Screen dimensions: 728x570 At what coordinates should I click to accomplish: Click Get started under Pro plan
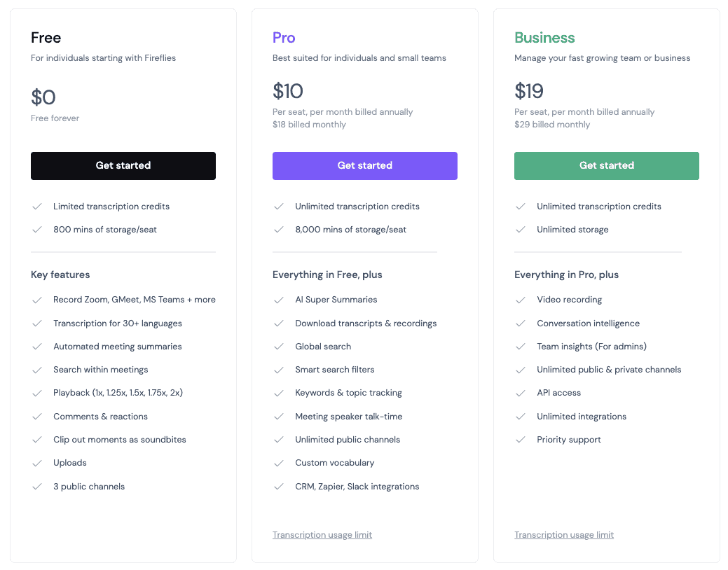pos(365,166)
